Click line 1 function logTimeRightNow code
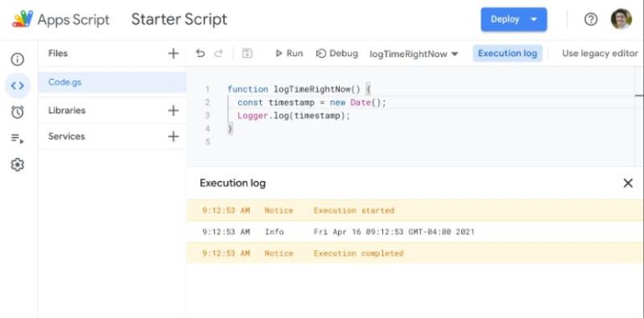Screen dimensions: 644x318 [299, 89]
